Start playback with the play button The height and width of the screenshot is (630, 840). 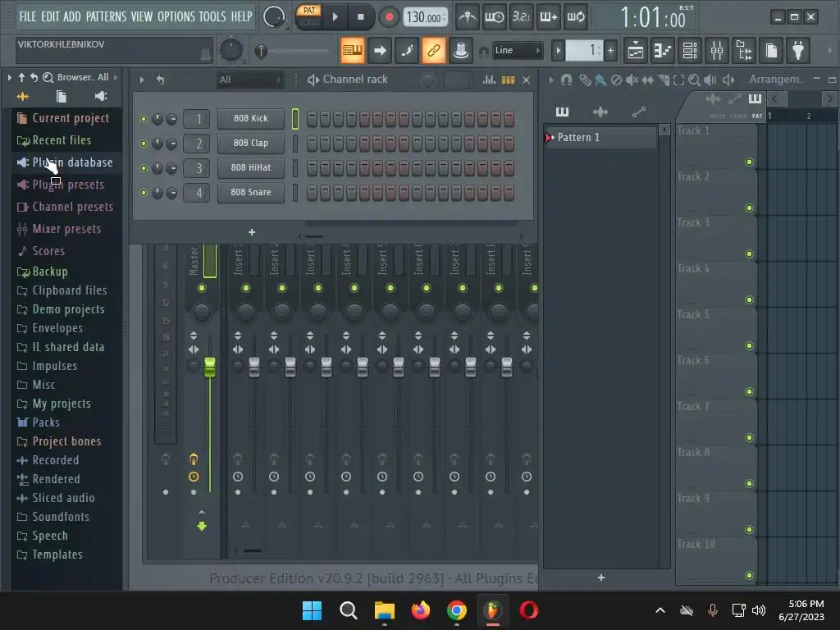point(335,16)
